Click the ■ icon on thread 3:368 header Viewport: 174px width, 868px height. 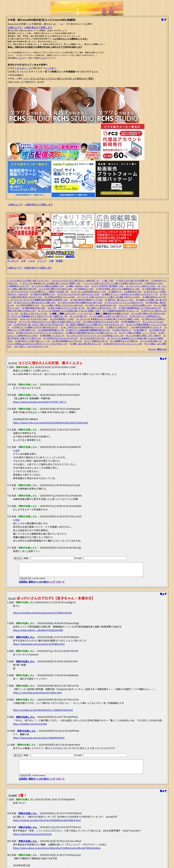coord(161,791)
